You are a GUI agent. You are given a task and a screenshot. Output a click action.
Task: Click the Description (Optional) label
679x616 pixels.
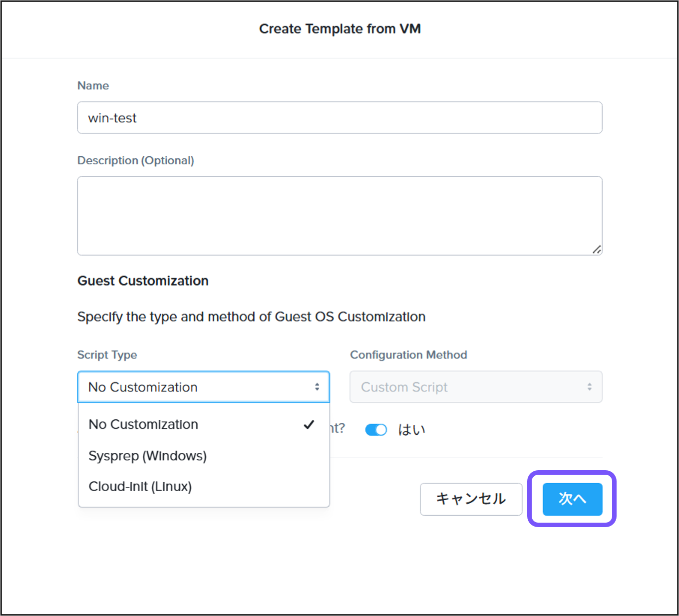pyautogui.click(x=136, y=161)
